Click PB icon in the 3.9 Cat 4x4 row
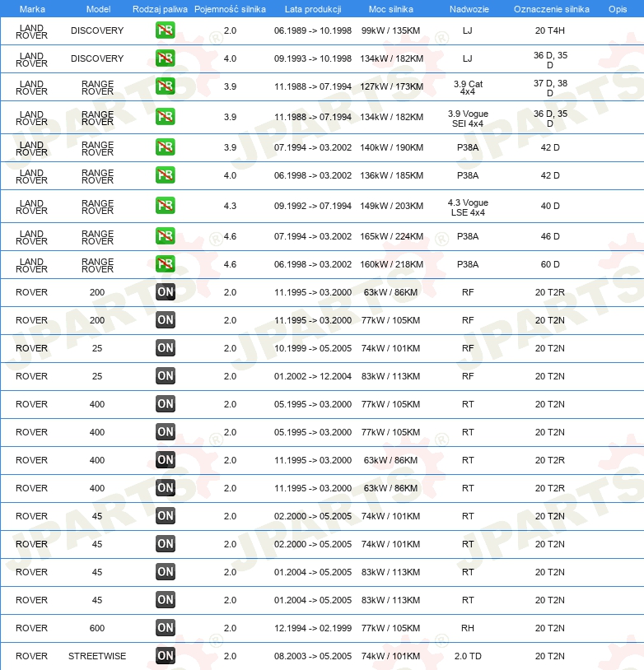This screenshot has height=670, width=644. [x=165, y=87]
